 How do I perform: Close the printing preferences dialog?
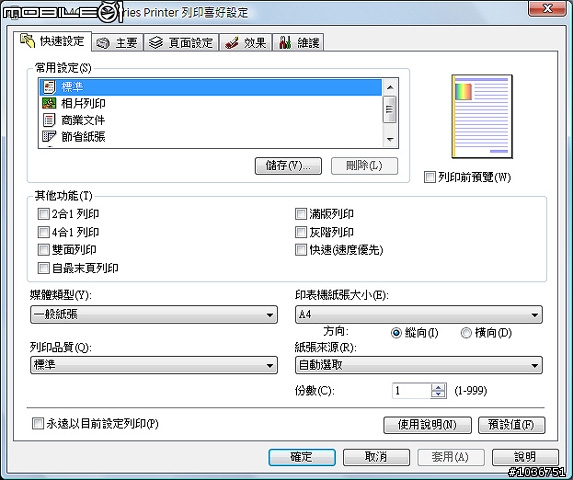click(x=547, y=8)
